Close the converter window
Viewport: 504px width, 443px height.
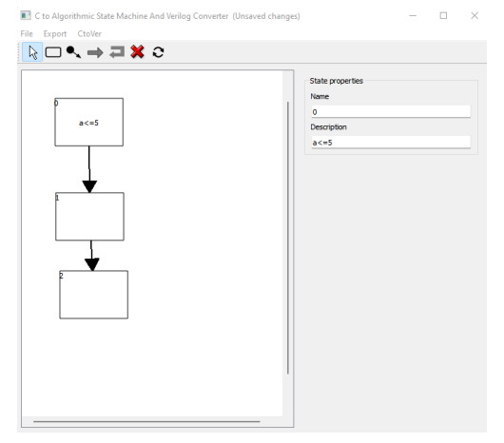coord(475,16)
